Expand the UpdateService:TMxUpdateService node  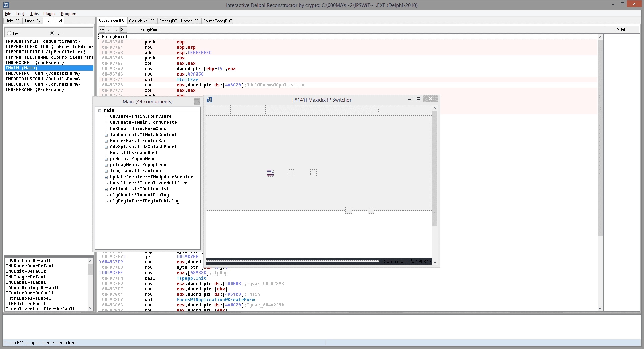[106, 177]
